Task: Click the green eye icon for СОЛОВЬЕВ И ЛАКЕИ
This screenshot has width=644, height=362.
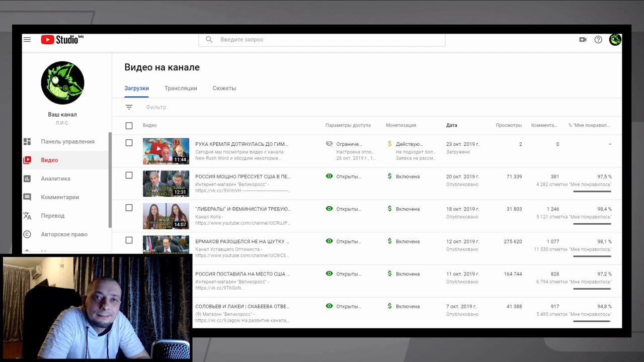Action: pos(329,306)
